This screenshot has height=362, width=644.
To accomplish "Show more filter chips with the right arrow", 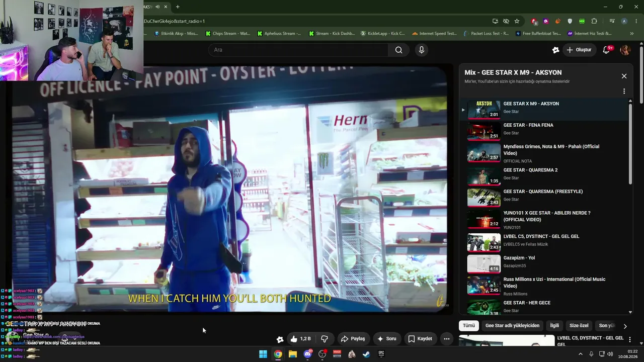I will 625,326.
